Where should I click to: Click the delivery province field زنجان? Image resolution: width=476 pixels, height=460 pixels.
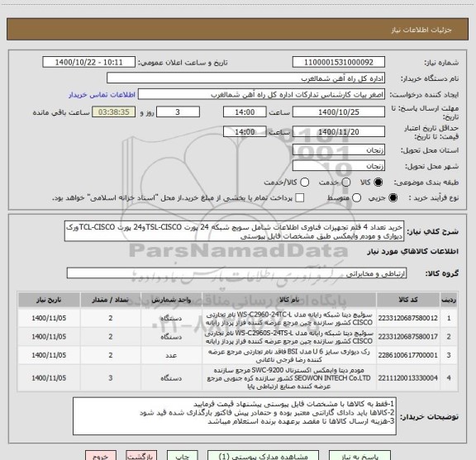(339, 150)
